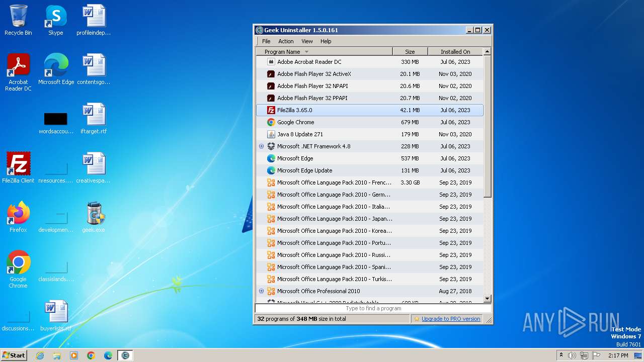The width and height of the screenshot is (644, 362).
Task: Click the Adobe Flash Player 32 PPAPI icon
Action: [x=271, y=98]
